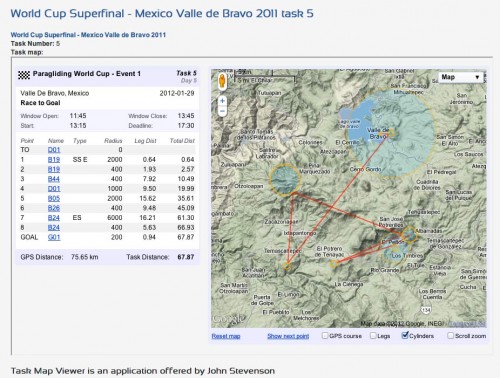Click the Reset map link
This screenshot has height=378, width=500.
click(x=226, y=336)
